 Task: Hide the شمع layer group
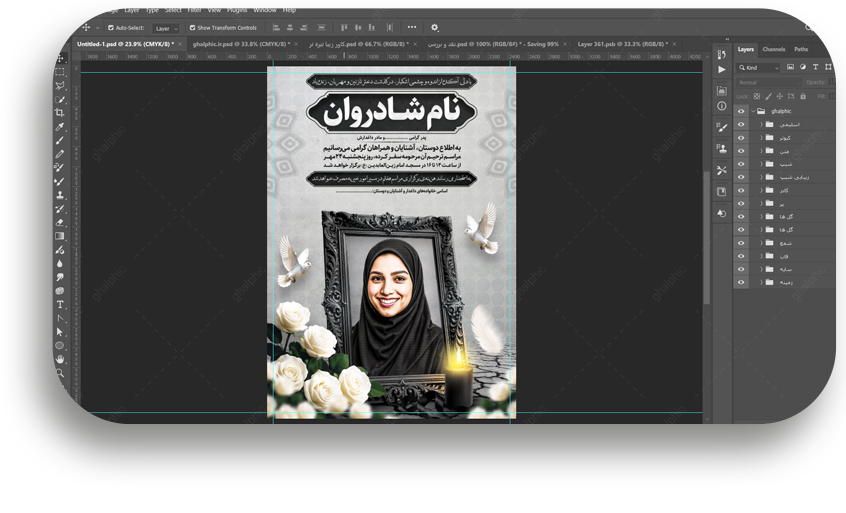point(741,242)
